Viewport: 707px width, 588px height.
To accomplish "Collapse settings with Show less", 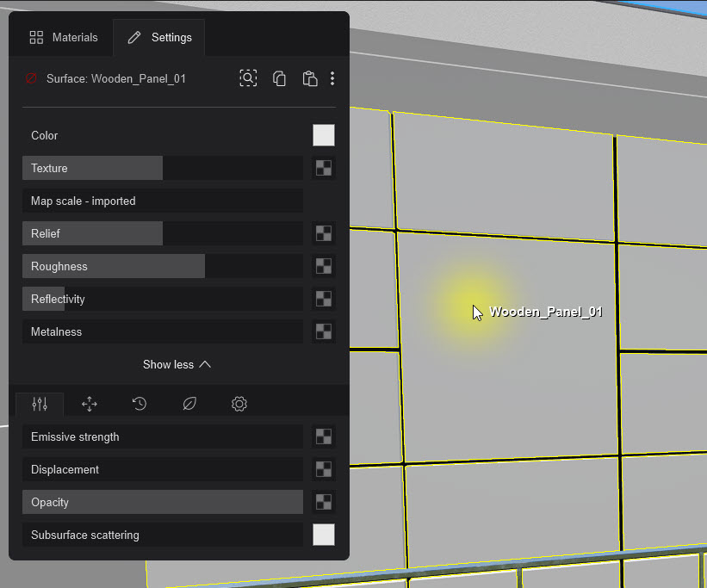I will point(177,364).
